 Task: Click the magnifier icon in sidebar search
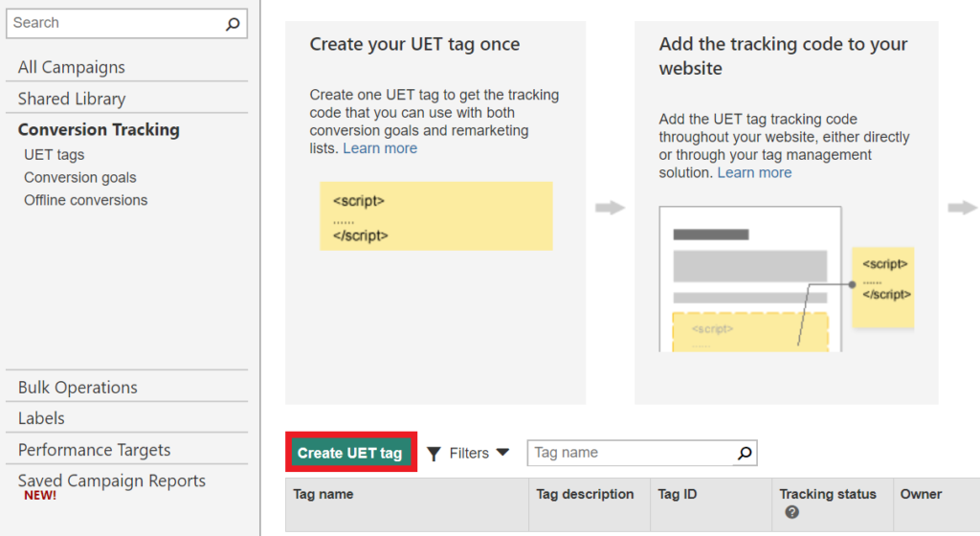click(233, 24)
